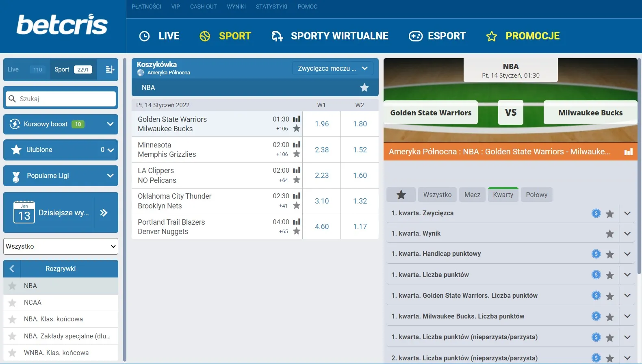Click the Szukaj search field
The width and height of the screenshot is (642, 364).
(x=61, y=99)
